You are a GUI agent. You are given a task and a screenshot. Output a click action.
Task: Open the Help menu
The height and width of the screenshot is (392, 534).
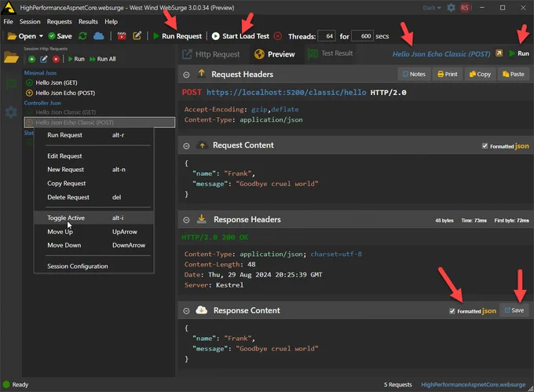point(111,21)
